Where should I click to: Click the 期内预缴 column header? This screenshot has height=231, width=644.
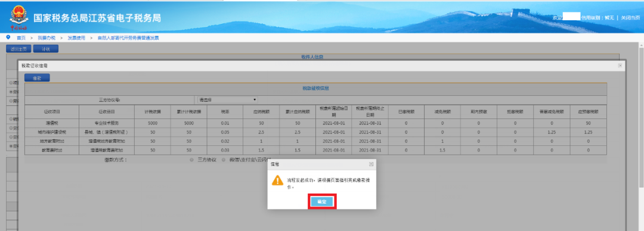[478, 111]
